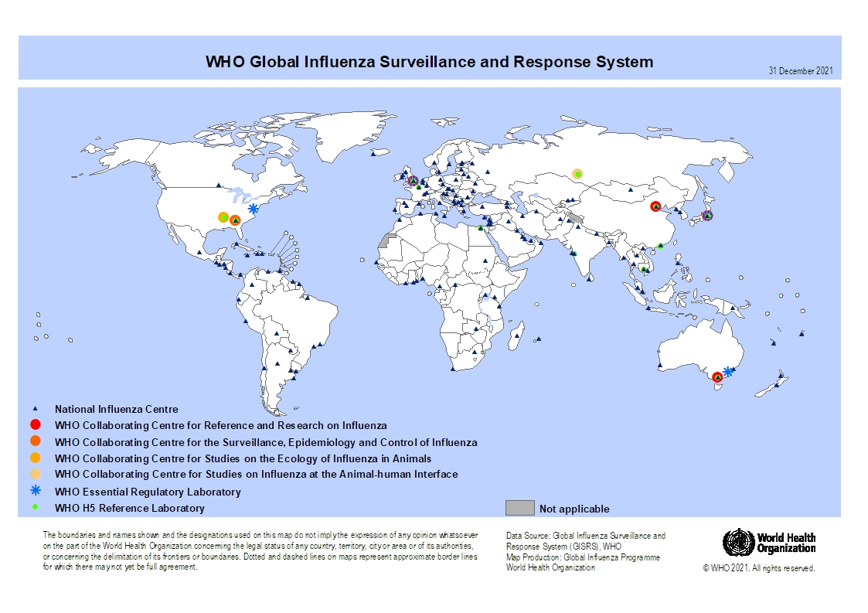The width and height of the screenshot is (868, 613).
Task: Click the pale orange circle marker in Russia
Action: coord(577,174)
